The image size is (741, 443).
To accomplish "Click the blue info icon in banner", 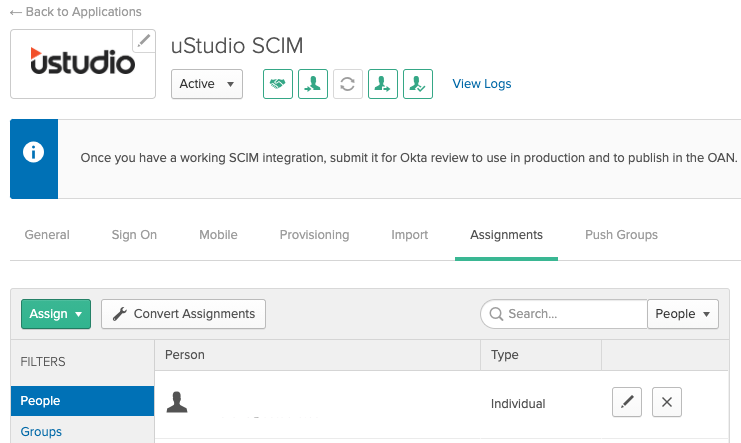I will [34, 152].
